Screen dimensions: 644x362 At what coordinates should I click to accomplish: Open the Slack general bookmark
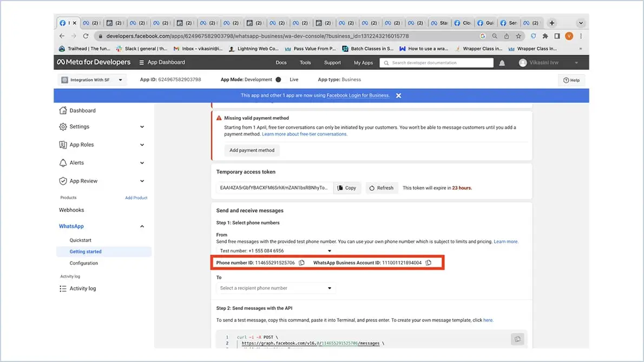click(142, 49)
